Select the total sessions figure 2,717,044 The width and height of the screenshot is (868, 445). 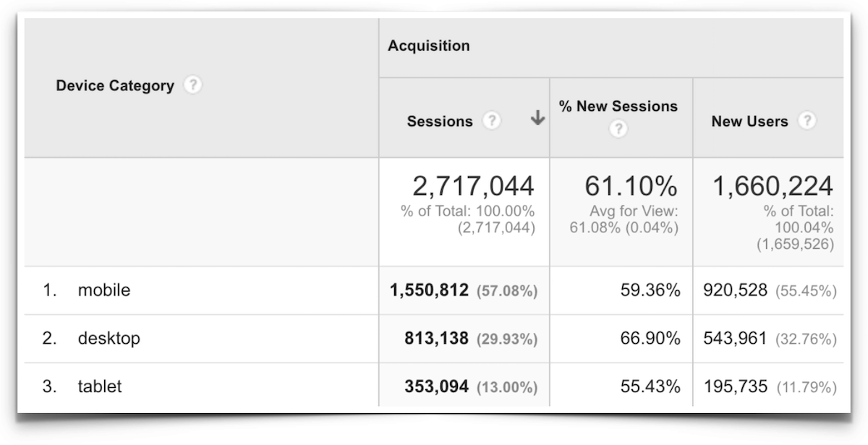(x=473, y=187)
